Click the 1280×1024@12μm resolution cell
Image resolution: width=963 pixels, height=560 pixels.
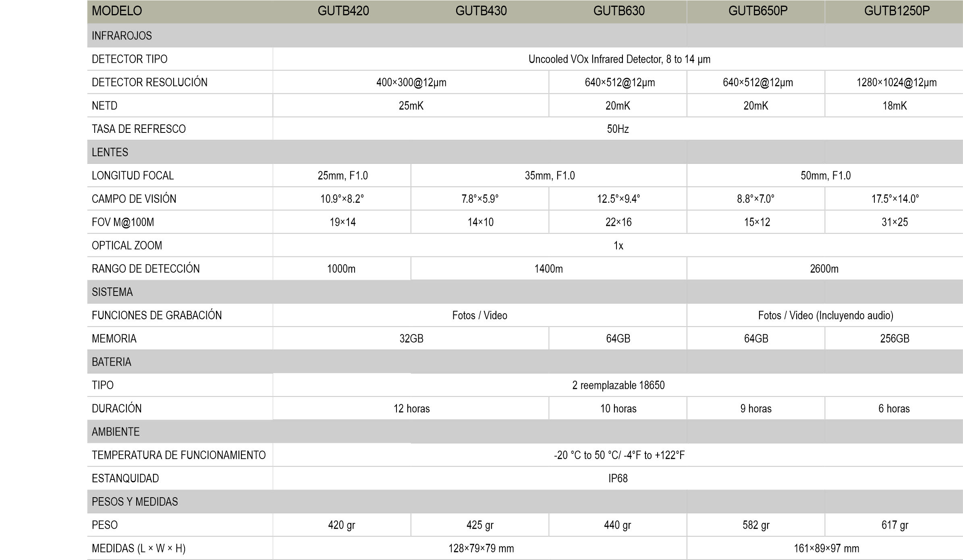[896, 83]
